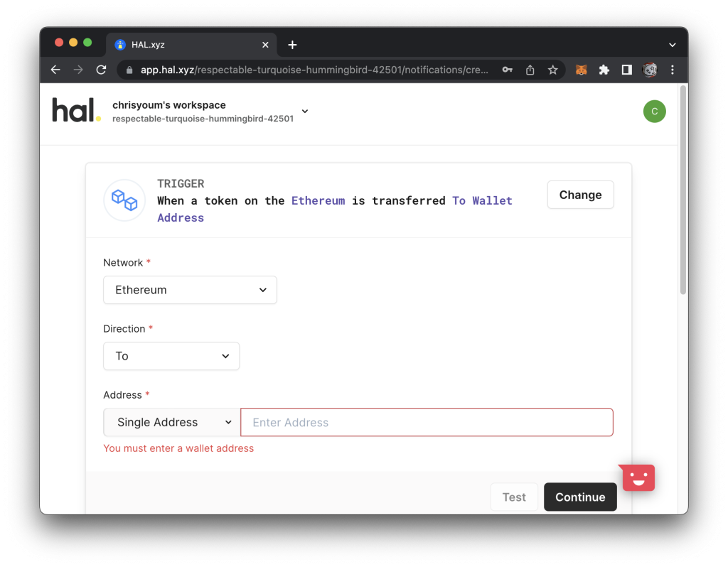728x567 pixels.
Task: Open saved passwords key icon
Action: 508,70
